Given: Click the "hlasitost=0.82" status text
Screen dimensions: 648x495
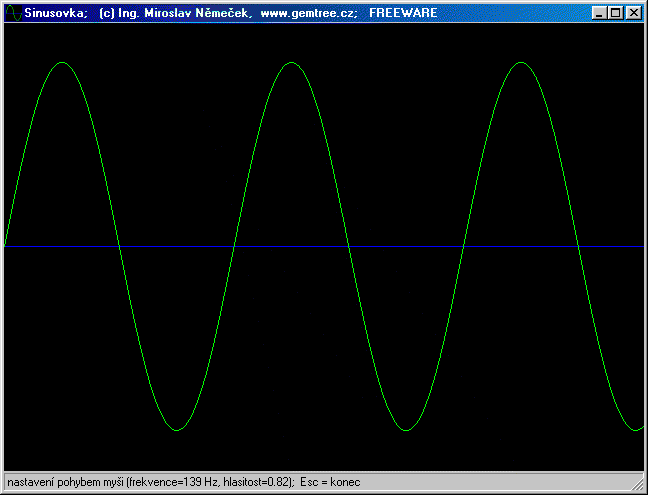Looking at the screenshot, I should (256, 482).
